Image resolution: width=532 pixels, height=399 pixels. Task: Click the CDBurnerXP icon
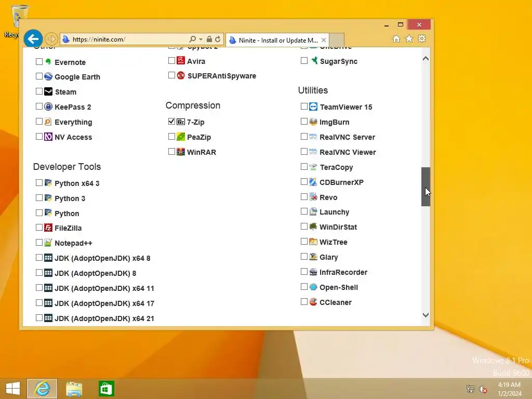coord(313,182)
